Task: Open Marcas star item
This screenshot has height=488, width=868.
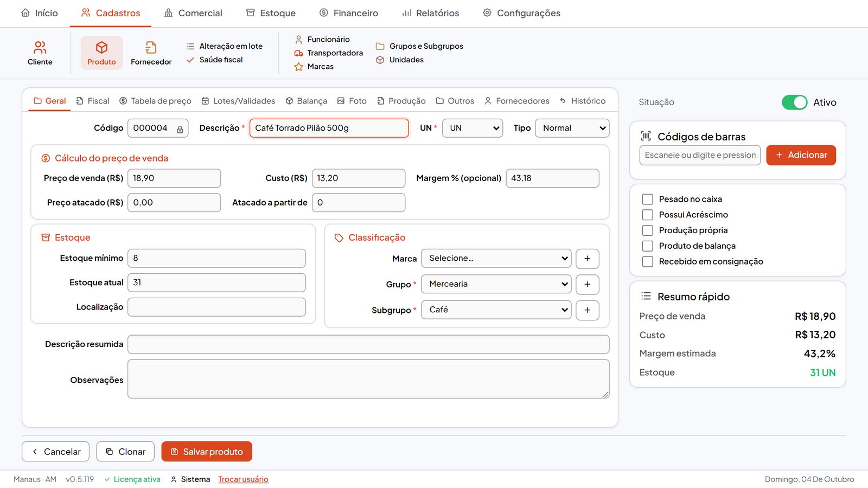Action: (x=314, y=66)
